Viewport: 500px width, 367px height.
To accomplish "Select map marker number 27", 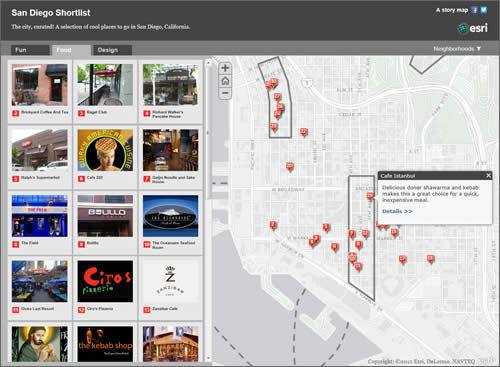I will coord(277,97).
